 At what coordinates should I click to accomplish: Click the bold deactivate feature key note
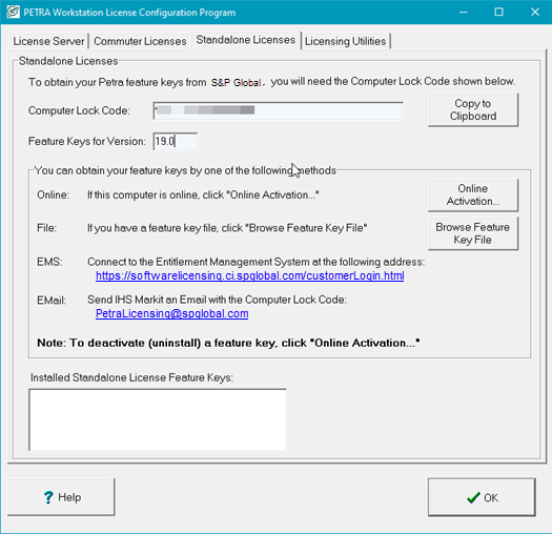[x=228, y=343]
